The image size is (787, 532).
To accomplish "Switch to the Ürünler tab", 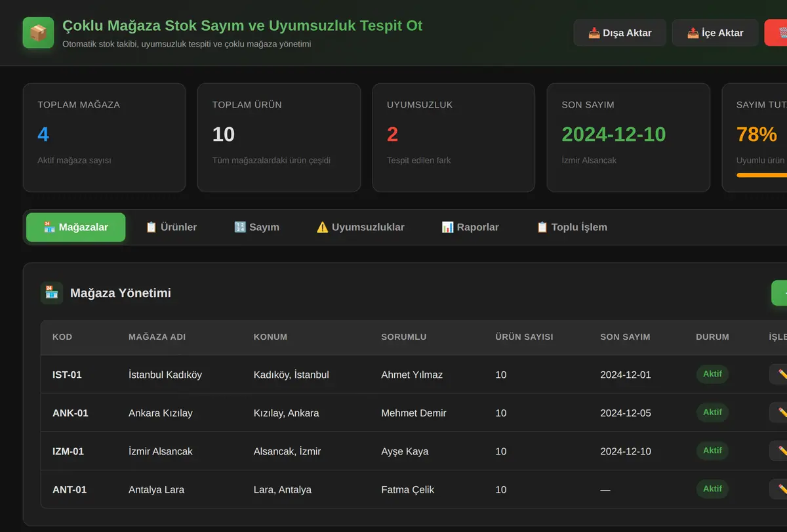I will click(171, 228).
